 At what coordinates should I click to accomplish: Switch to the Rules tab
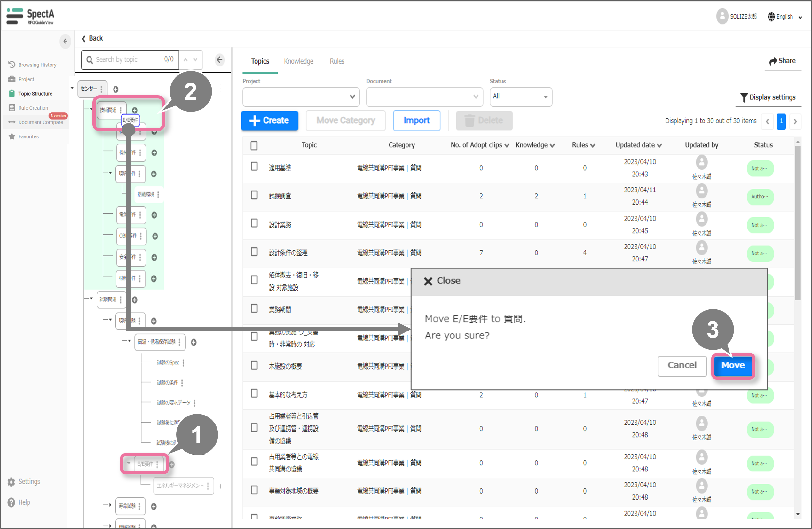tap(337, 61)
